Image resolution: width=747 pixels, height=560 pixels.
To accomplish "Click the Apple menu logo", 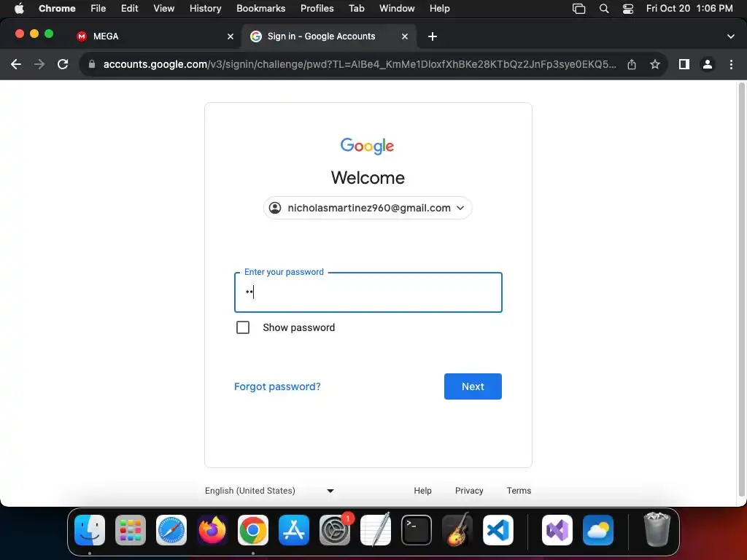I will [19, 9].
